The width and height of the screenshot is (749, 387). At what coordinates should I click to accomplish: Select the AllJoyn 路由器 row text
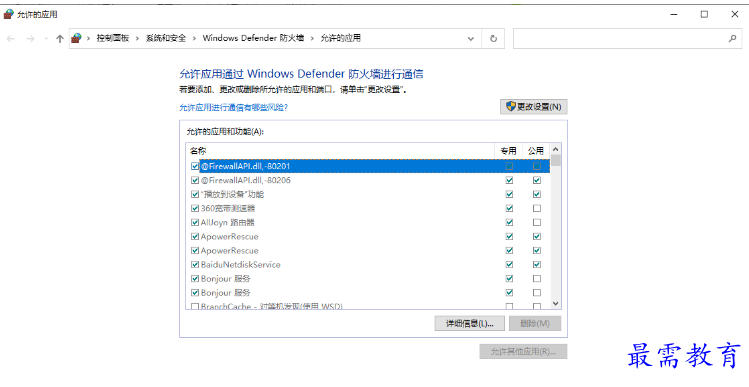coord(227,222)
